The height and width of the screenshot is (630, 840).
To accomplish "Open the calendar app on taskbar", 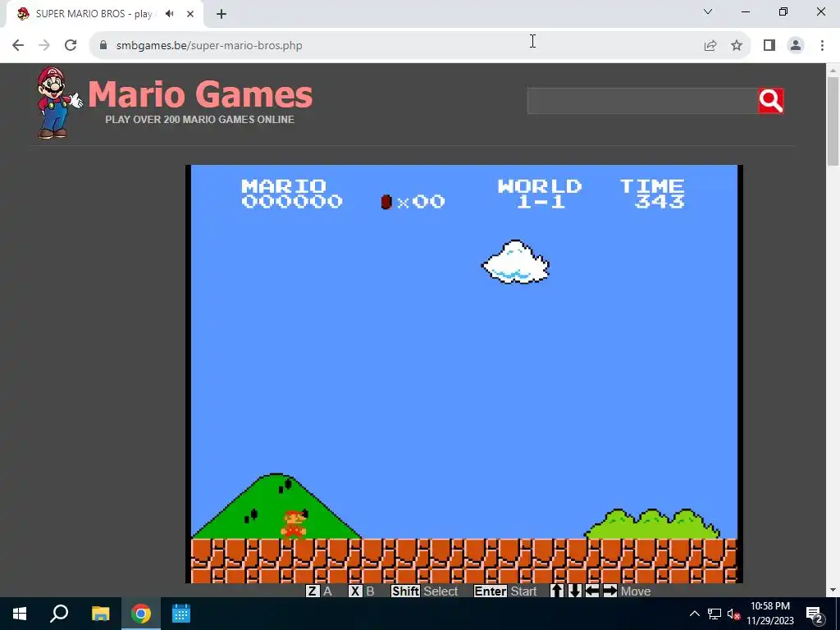I will (181, 614).
